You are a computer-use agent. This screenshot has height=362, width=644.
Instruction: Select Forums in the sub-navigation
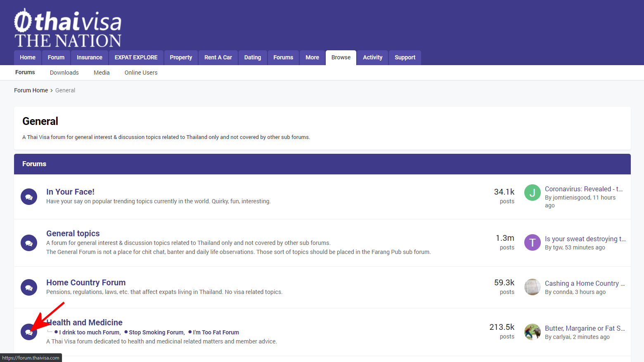[25, 72]
